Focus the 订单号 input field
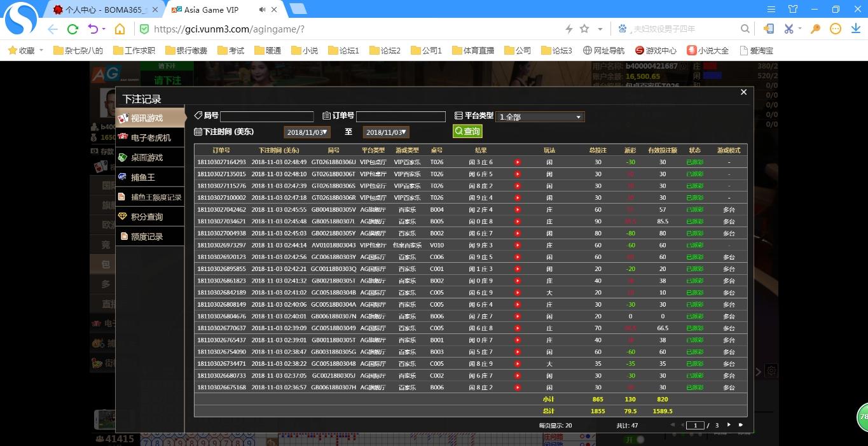Viewport: 868px width, 446px height. [401, 116]
